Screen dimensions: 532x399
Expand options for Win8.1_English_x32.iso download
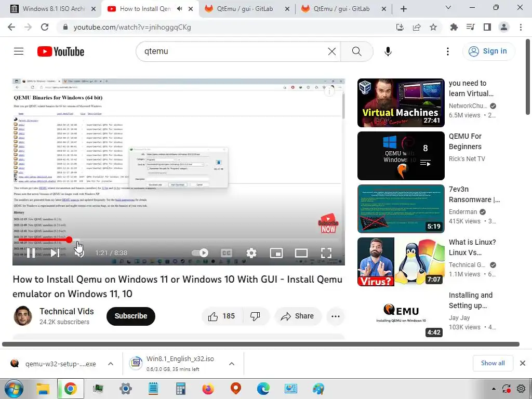pos(232,364)
